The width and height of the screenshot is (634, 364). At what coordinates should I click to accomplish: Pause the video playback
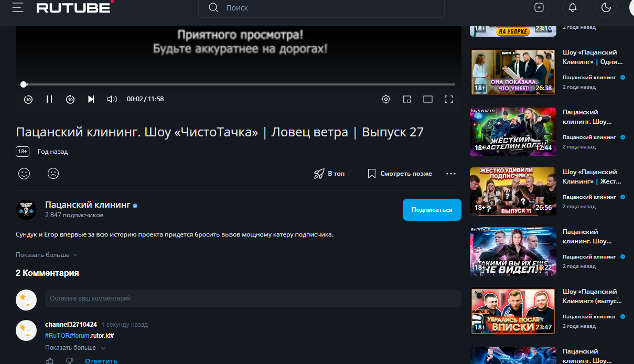point(49,99)
